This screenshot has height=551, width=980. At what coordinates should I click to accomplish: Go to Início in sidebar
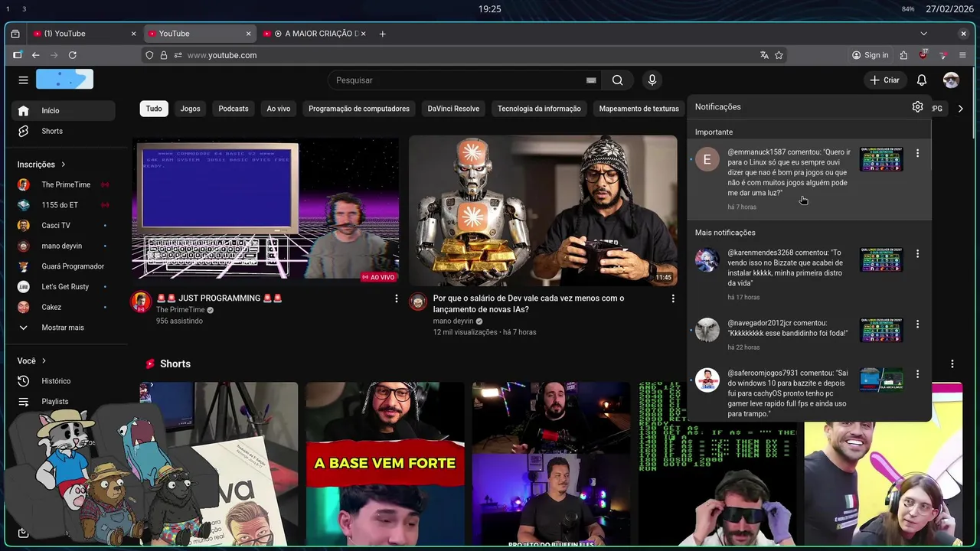pyautogui.click(x=64, y=110)
